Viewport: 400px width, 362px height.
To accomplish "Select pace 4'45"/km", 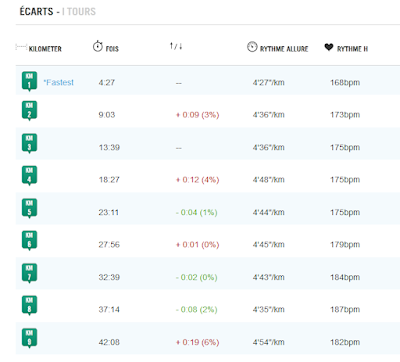I will (x=268, y=245).
